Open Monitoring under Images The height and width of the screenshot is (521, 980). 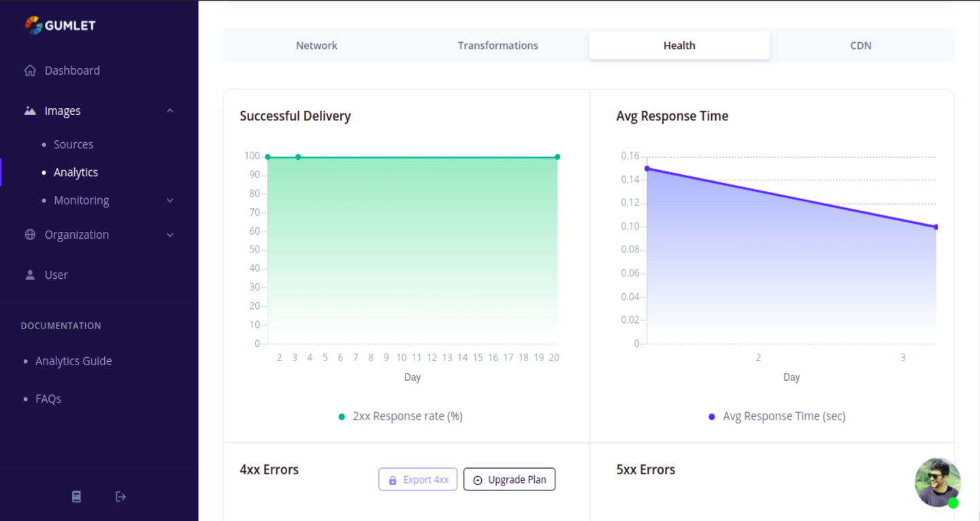[81, 201]
